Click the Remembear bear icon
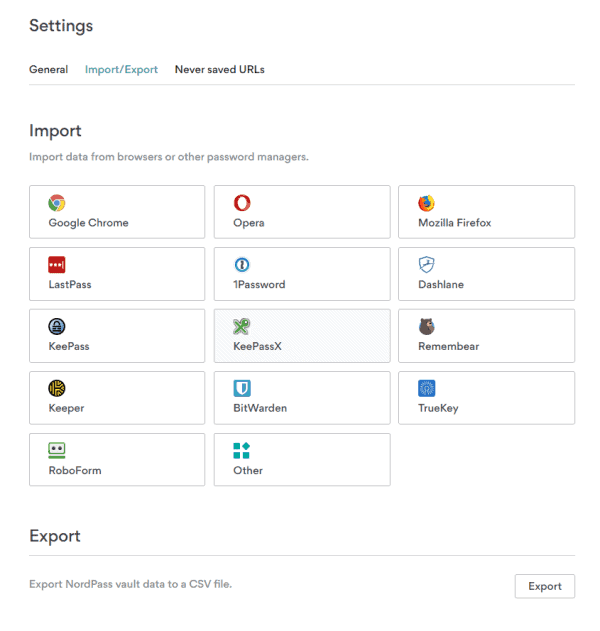Viewport: 600px width, 631px height. [x=427, y=326]
